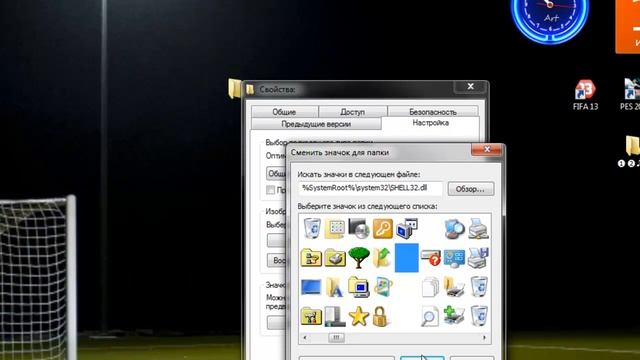Pick the folder with printer icon
The height and width of the screenshot is (360, 640).
[454, 287]
